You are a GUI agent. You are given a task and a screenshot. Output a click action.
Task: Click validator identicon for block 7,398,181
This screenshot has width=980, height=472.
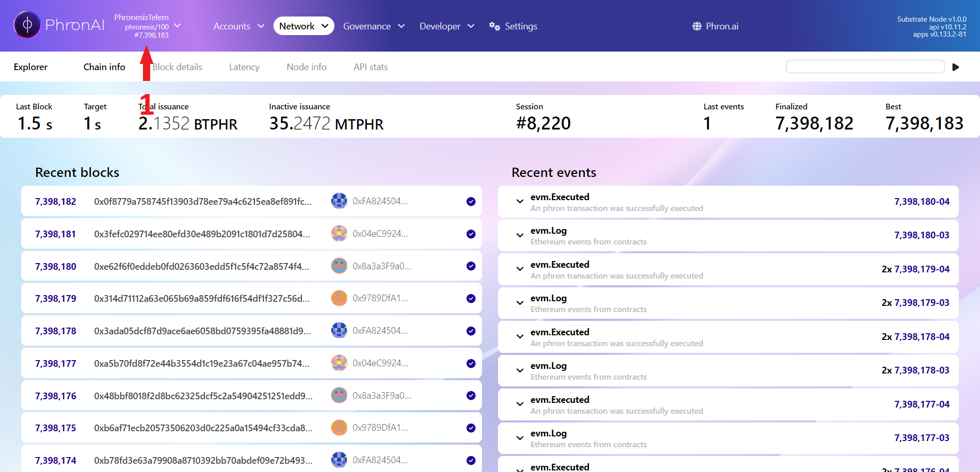[x=339, y=234]
